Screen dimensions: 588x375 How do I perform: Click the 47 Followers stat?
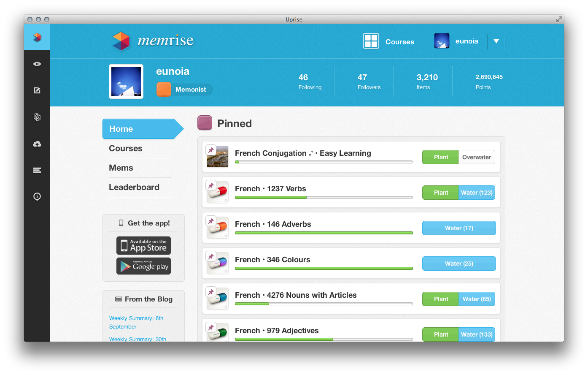pos(369,82)
